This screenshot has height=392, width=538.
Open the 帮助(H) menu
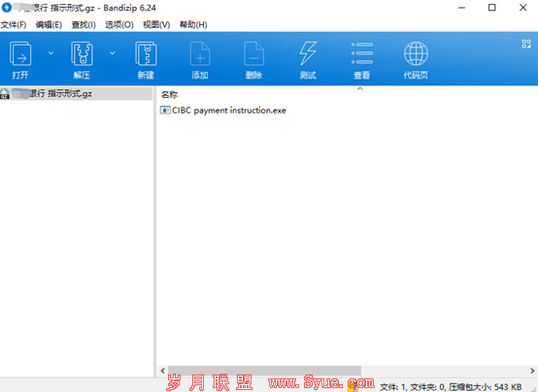pyautogui.click(x=193, y=24)
